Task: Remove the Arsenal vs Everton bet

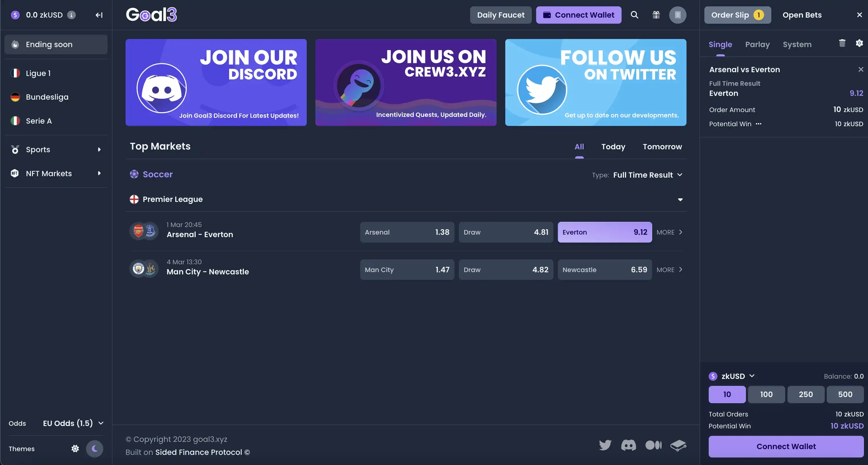Action: click(860, 69)
